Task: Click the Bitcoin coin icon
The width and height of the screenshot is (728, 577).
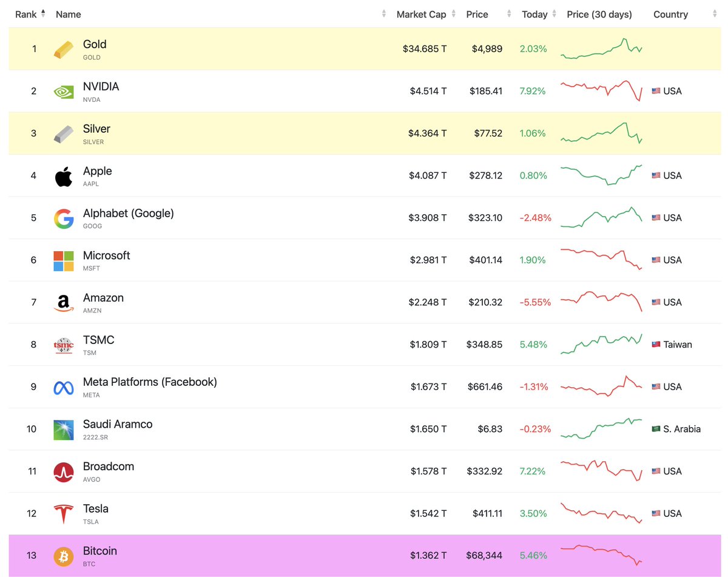Action: click(x=63, y=555)
